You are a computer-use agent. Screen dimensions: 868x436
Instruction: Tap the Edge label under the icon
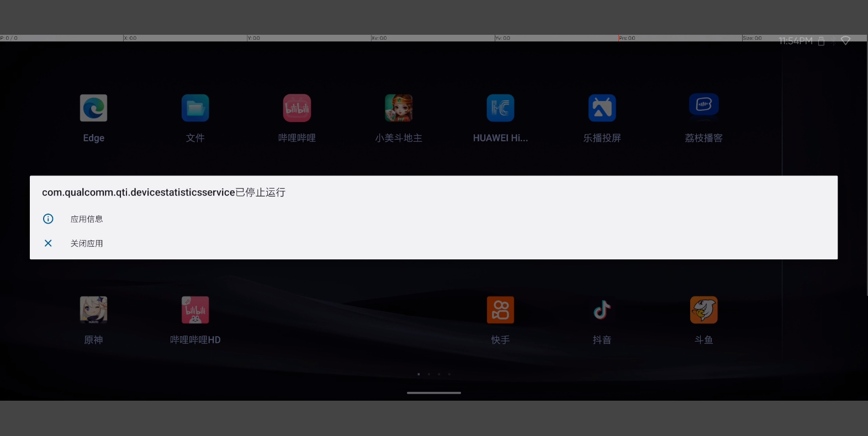[x=94, y=138]
